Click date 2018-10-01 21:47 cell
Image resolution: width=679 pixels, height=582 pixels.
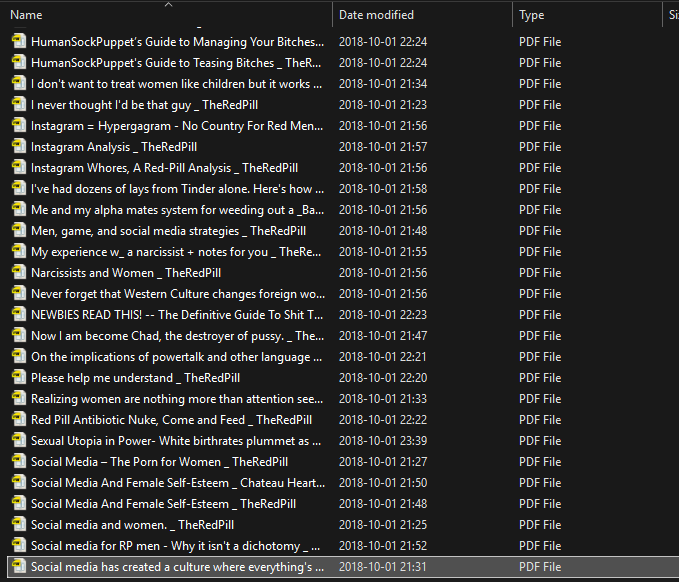pos(383,336)
